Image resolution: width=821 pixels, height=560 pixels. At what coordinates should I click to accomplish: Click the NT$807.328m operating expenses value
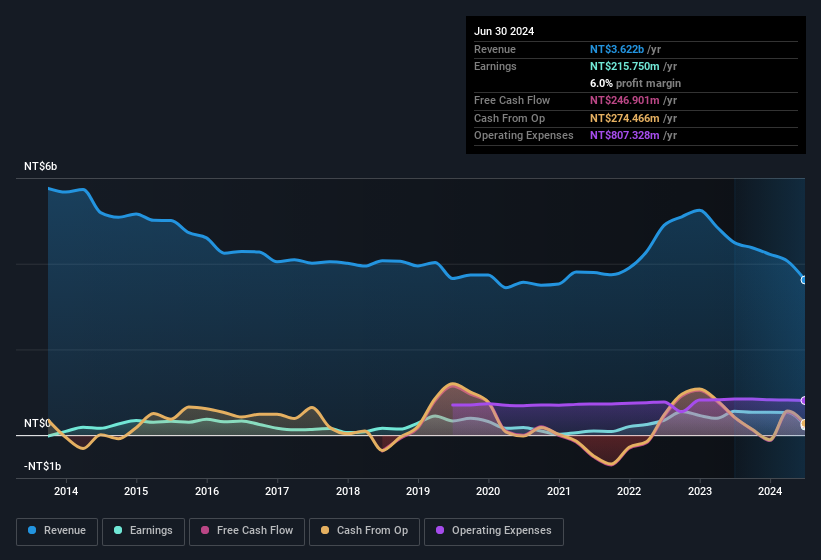click(625, 135)
